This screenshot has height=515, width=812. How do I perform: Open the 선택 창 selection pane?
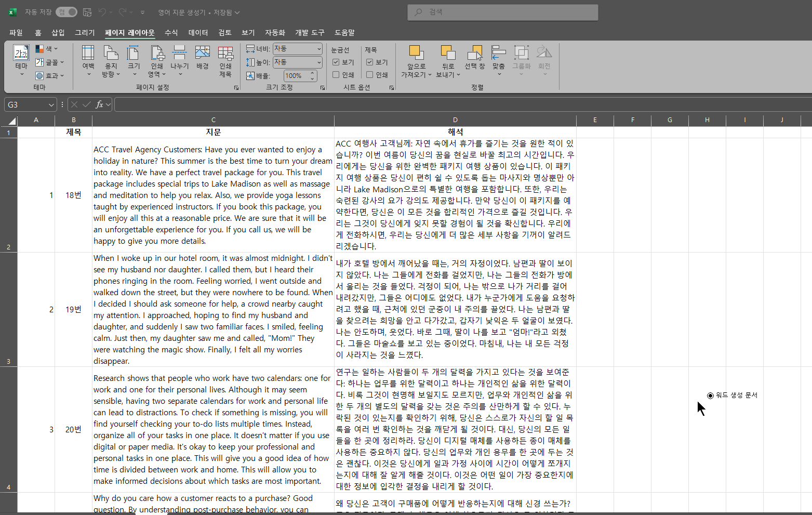tap(475, 57)
